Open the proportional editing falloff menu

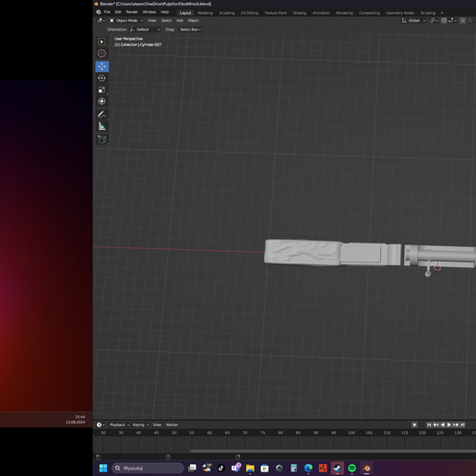coord(470,20)
